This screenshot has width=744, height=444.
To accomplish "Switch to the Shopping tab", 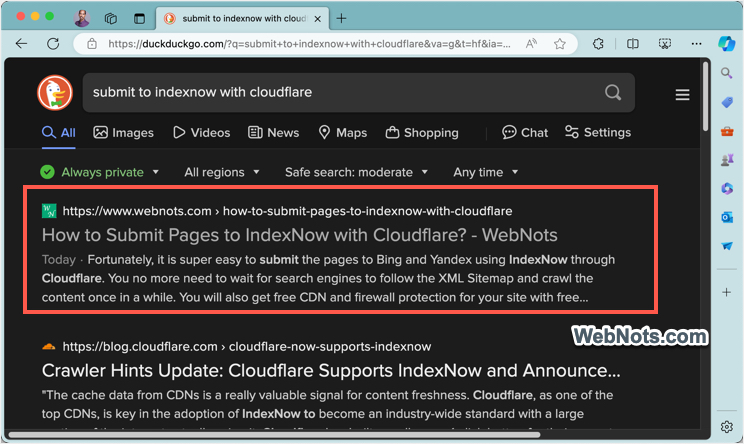I will pos(422,133).
